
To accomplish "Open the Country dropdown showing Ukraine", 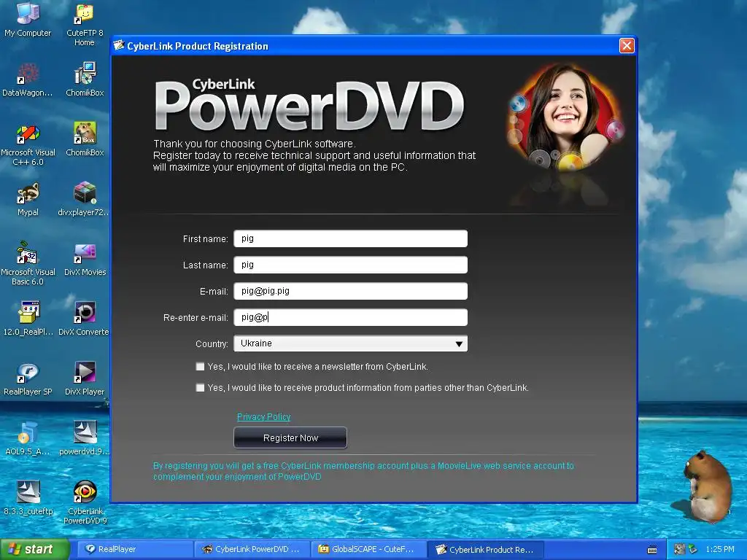I will [x=351, y=343].
